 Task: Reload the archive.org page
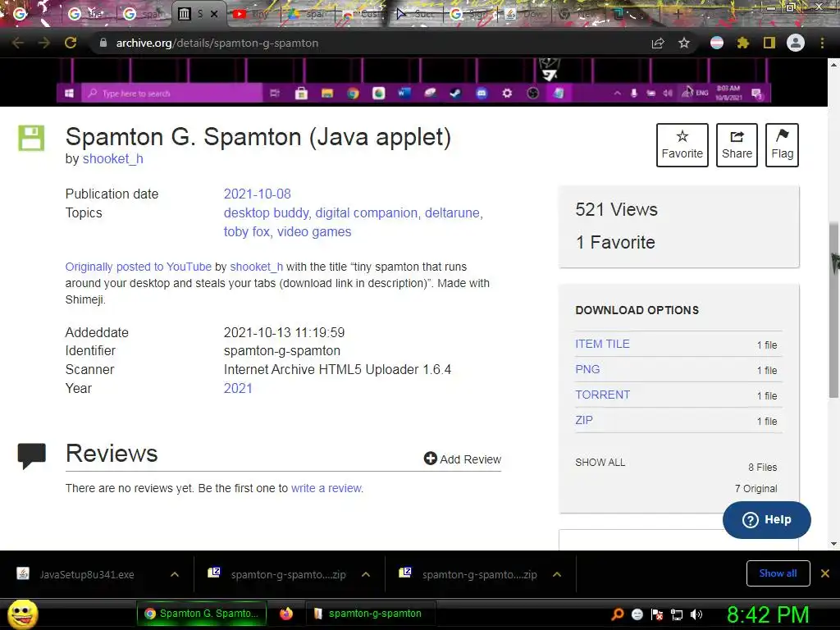click(71, 43)
